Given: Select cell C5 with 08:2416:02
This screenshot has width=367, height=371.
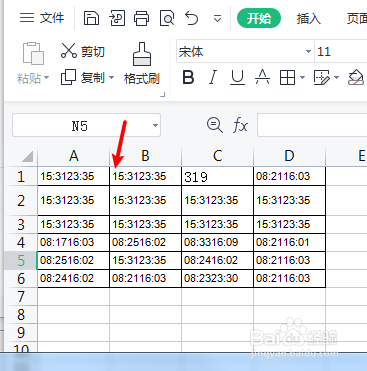Looking at the screenshot, I should click(217, 260).
